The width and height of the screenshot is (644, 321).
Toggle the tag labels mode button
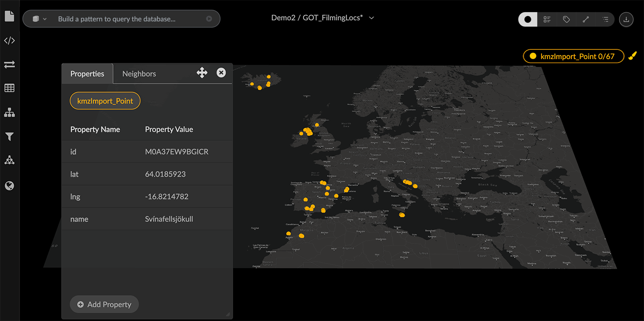[x=566, y=20]
